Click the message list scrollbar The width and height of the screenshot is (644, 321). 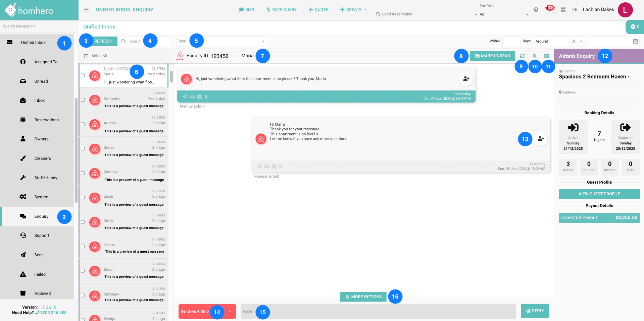tap(171, 77)
